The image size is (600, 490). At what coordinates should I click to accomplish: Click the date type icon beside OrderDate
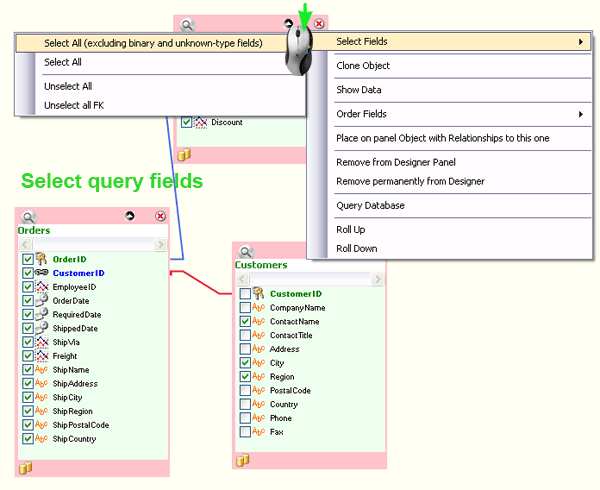tap(41, 300)
